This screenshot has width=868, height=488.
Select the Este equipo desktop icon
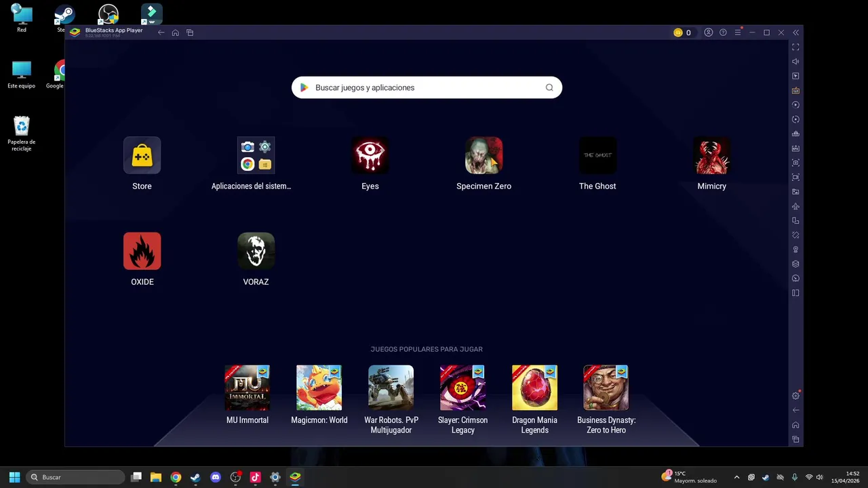click(x=22, y=75)
